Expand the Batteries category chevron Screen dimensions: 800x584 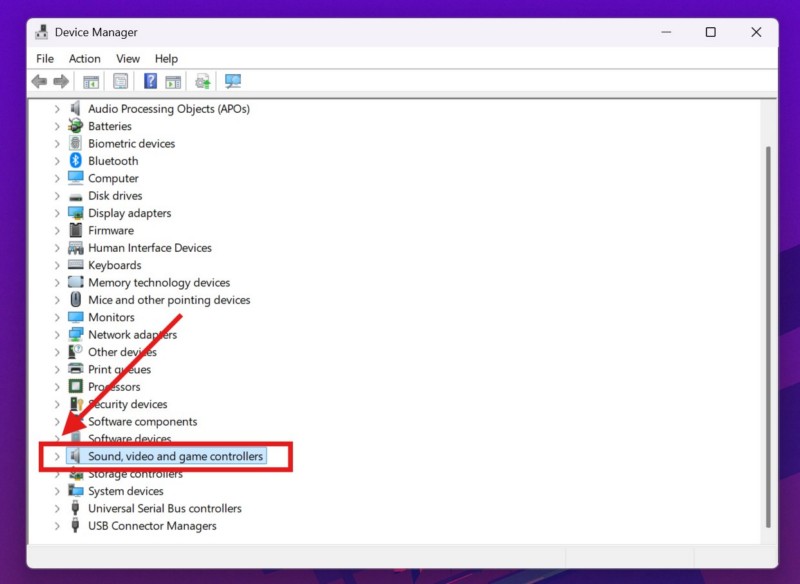57,126
